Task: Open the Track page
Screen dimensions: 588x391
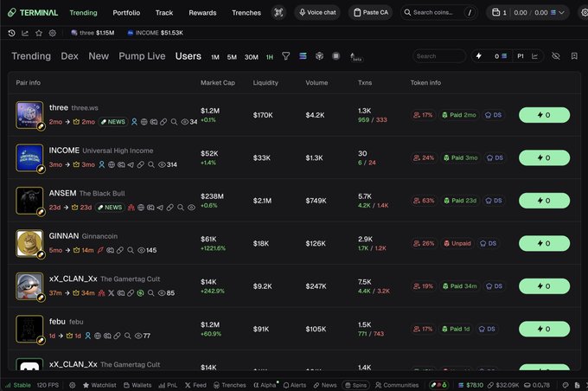Action: (x=164, y=13)
